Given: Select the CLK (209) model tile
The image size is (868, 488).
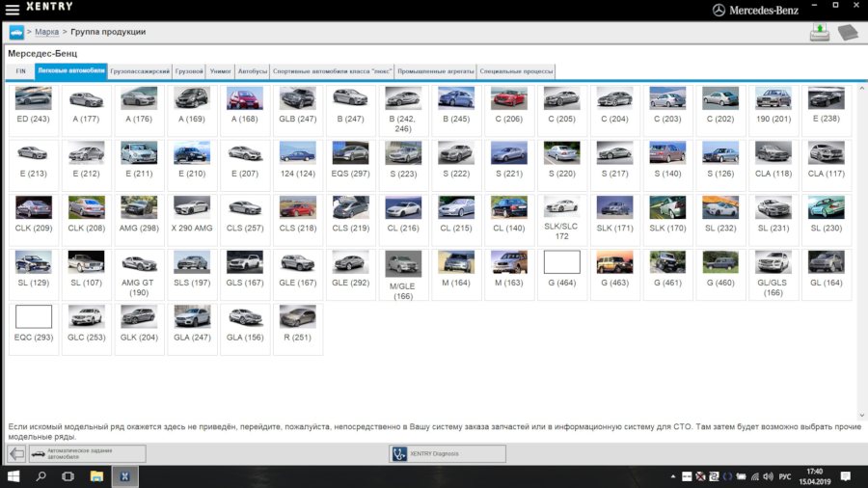Looking at the screenshot, I should pos(33,220).
